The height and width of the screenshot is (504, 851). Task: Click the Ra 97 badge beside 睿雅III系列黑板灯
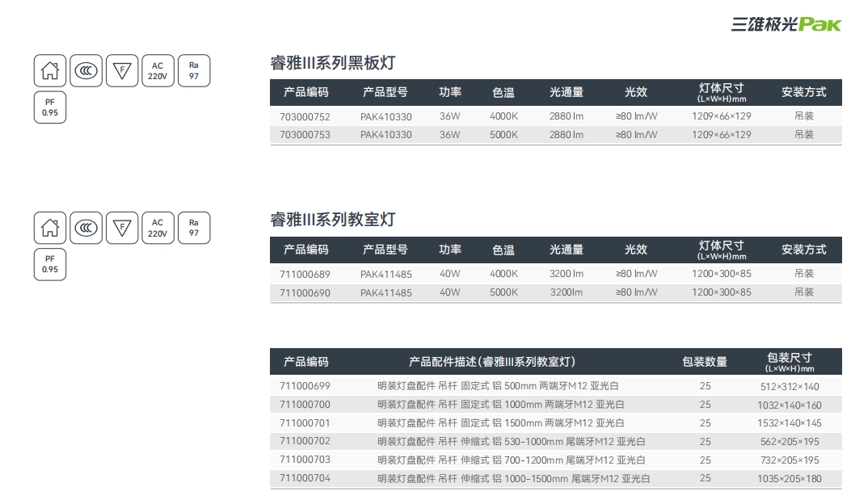tap(194, 70)
